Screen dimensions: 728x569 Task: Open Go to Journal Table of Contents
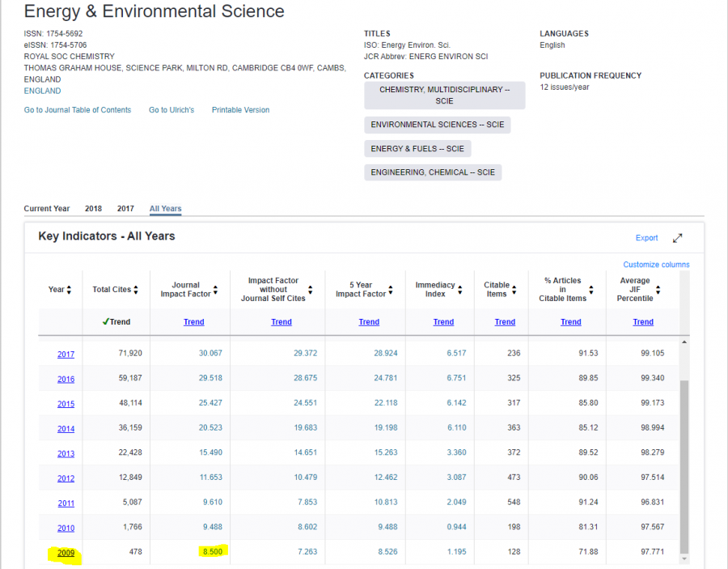click(77, 110)
